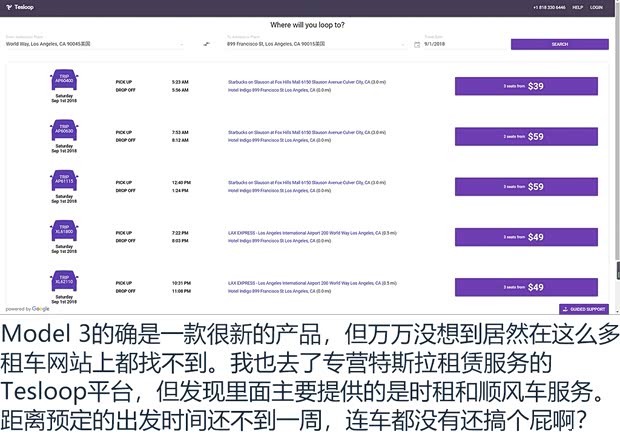The width and height of the screenshot is (620, 446).
Task: Click the origin field with World Way address
Action: 90,44
